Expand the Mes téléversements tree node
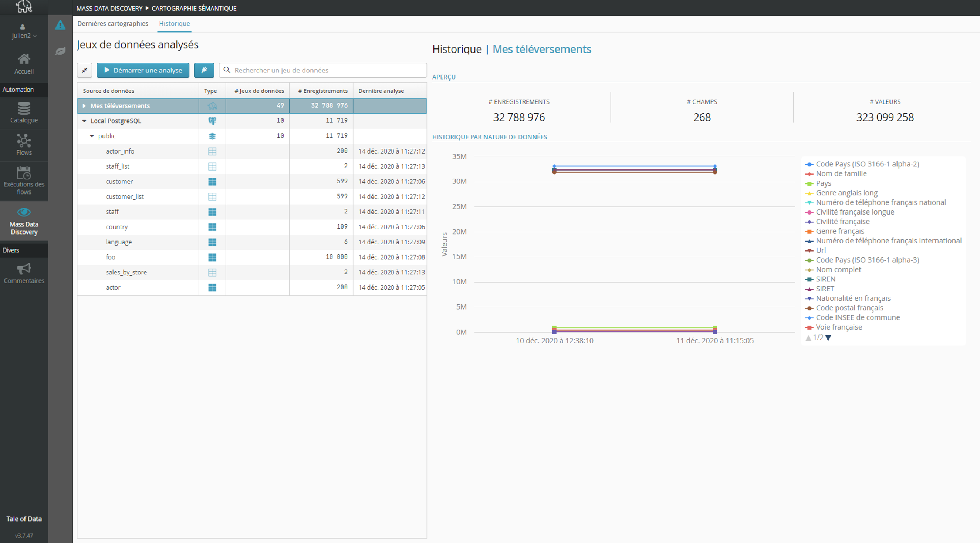This screenshot has height=543, width=980. pyautogui.click(x=84, y=106)
